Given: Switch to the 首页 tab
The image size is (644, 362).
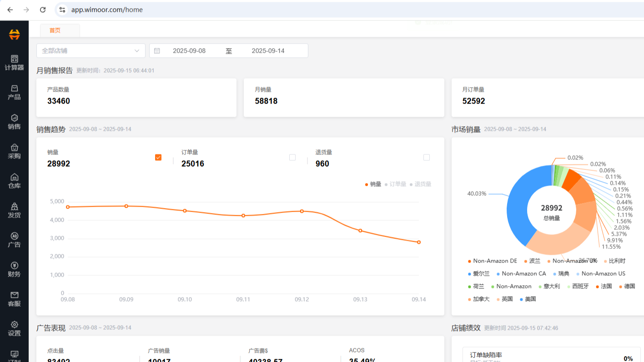Looking at the screenshot, I should (55, 30).
